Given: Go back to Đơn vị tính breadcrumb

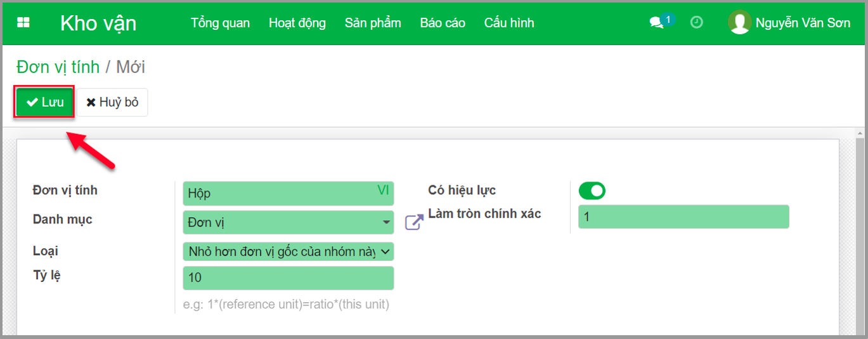Looking at the screenshot, I should tap(58, 67).
